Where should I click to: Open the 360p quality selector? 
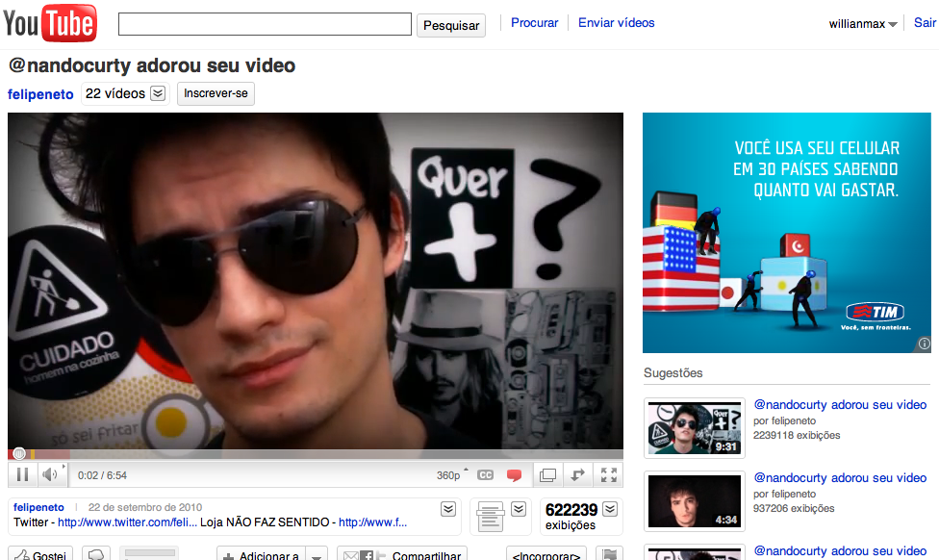[450, 475]
